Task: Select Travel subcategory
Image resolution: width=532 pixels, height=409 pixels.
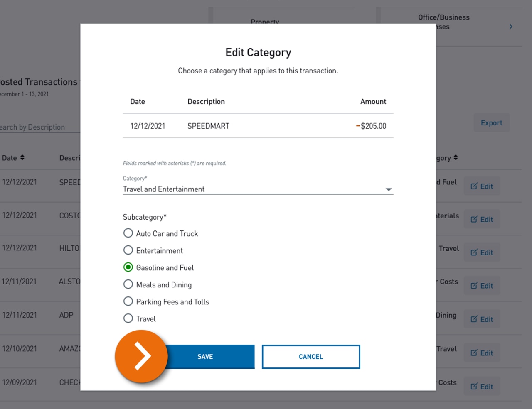Action: [128, 318]
